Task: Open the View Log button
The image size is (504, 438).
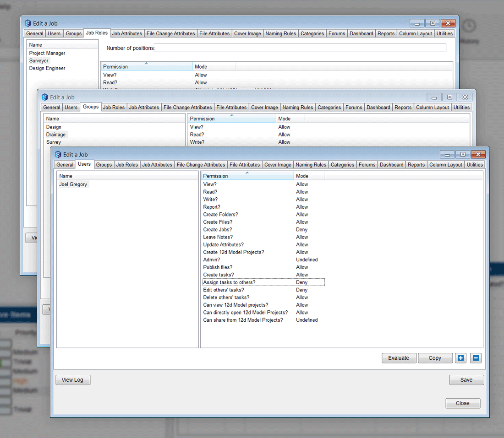Action: point(73,380)
